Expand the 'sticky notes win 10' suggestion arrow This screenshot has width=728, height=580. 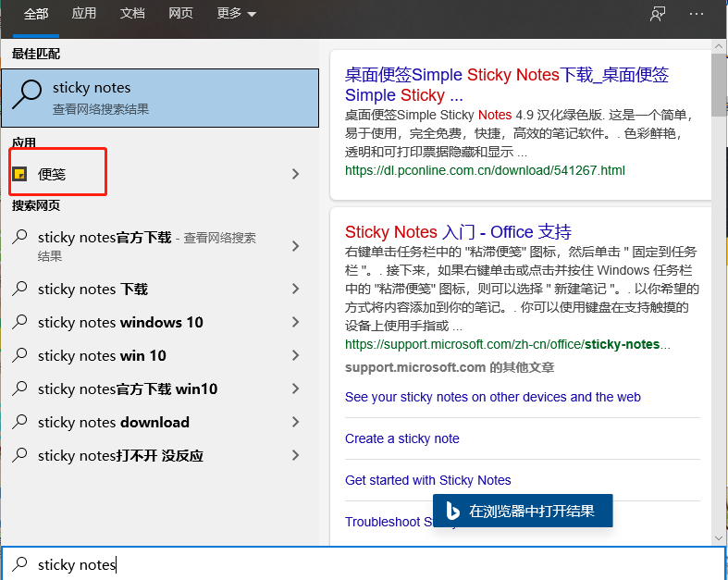[295, 355]
